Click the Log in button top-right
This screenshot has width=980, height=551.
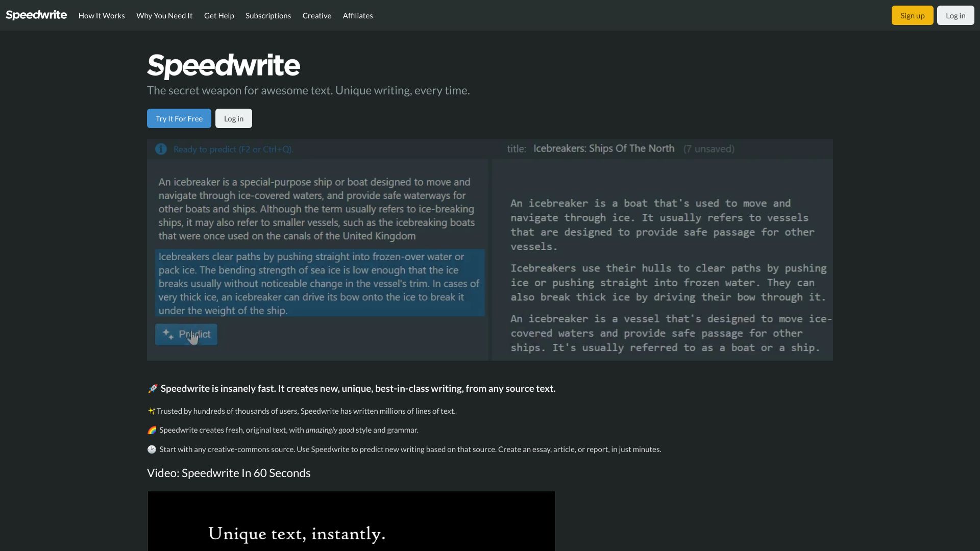(956, 15)
